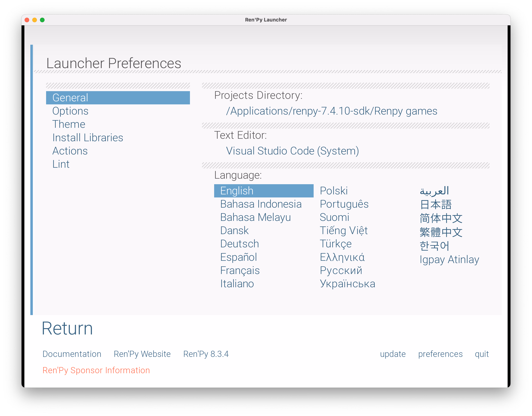
Task: Select 繁體中文 language
Action: point(441,232)
